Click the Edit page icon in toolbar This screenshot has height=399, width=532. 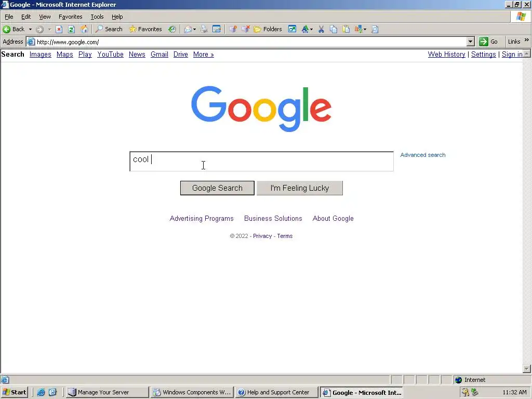217,29
